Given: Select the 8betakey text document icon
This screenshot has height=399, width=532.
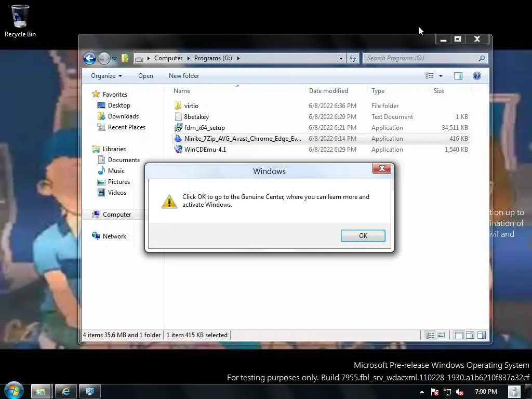Looking at the screenshot, I should coord(178,116).
